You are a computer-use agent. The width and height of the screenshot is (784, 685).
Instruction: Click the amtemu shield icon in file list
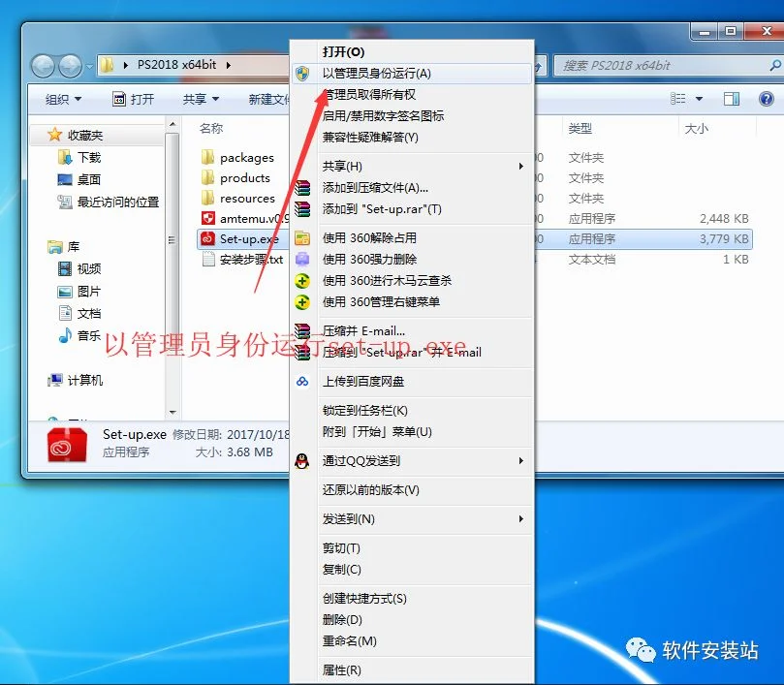coord(208,219)
